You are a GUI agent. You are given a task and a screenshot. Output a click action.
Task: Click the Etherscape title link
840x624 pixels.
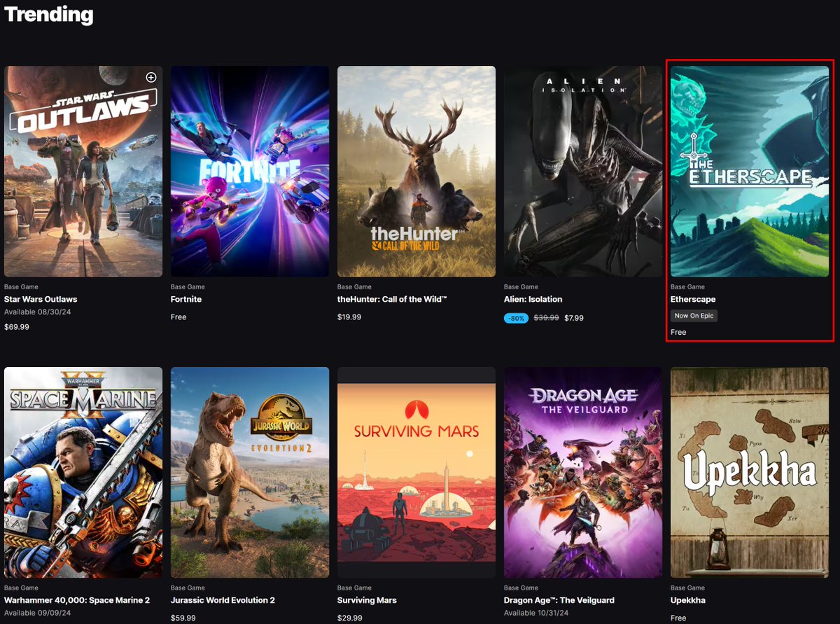coord(693,299)
